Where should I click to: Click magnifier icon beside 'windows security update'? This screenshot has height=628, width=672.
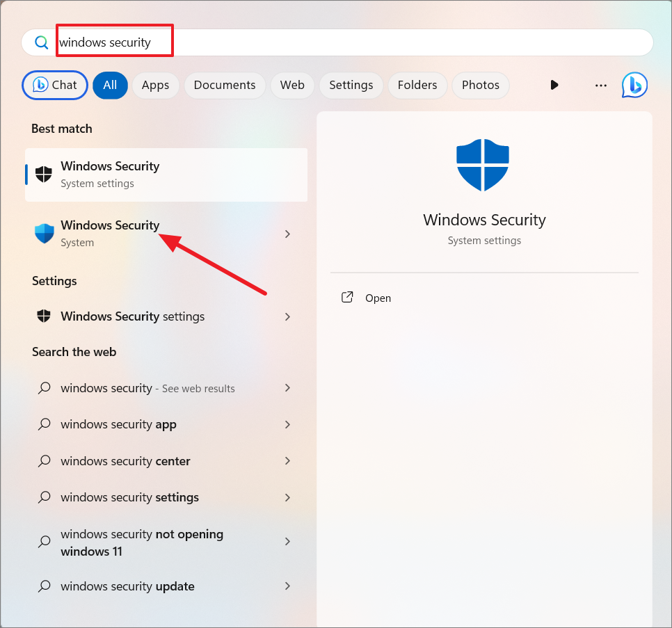click(44, 586)
